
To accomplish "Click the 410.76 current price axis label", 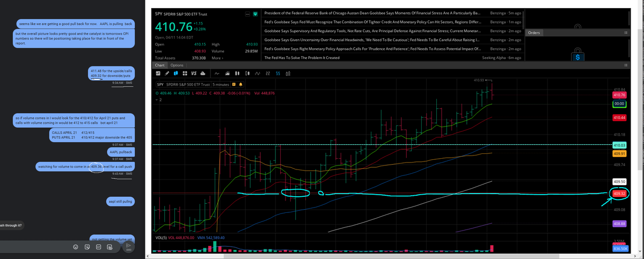I will [x=619, y=95].
